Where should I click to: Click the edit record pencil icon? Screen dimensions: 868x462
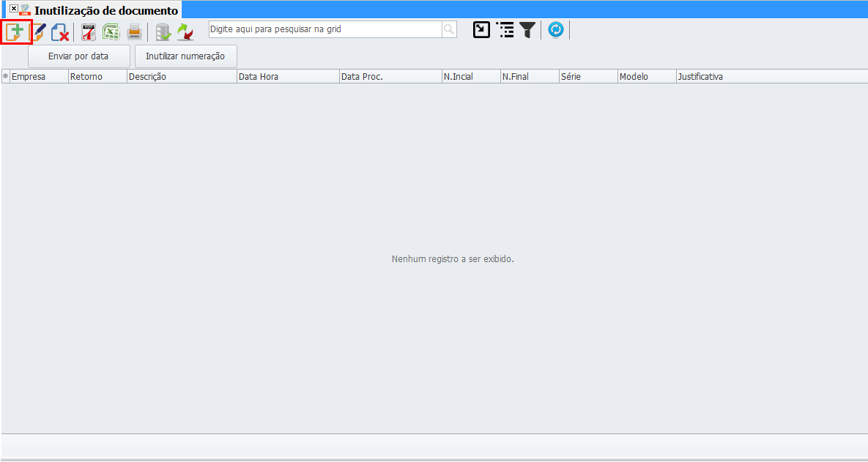39,31
